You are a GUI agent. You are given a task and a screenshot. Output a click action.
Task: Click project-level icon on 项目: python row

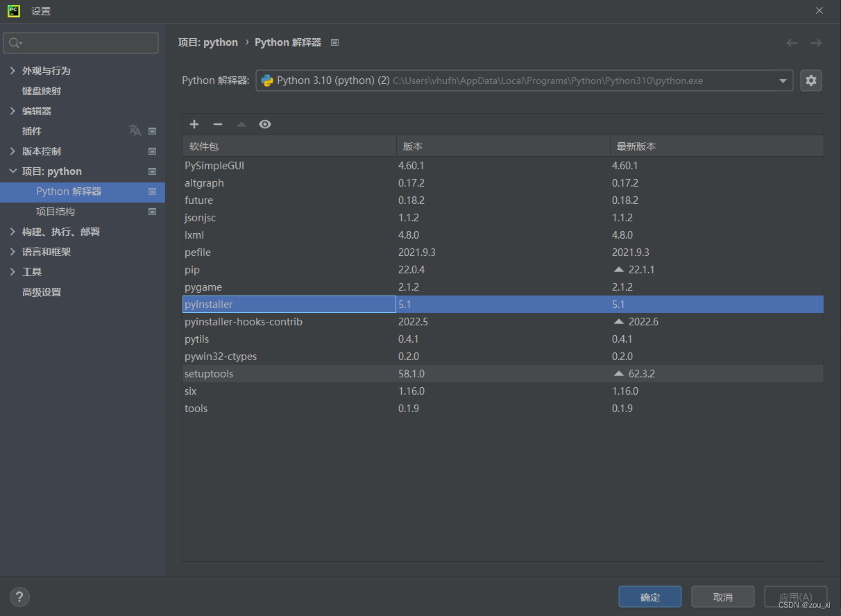pyautogui.click(x=153, y=171)
